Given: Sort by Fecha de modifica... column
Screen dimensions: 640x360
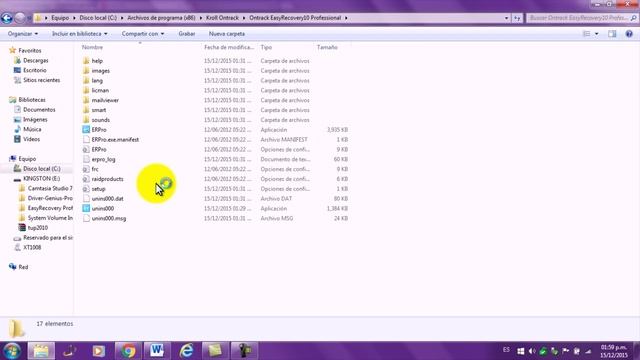Looking at the screenshot, I should pyautogui.click(x=229, y=47).
